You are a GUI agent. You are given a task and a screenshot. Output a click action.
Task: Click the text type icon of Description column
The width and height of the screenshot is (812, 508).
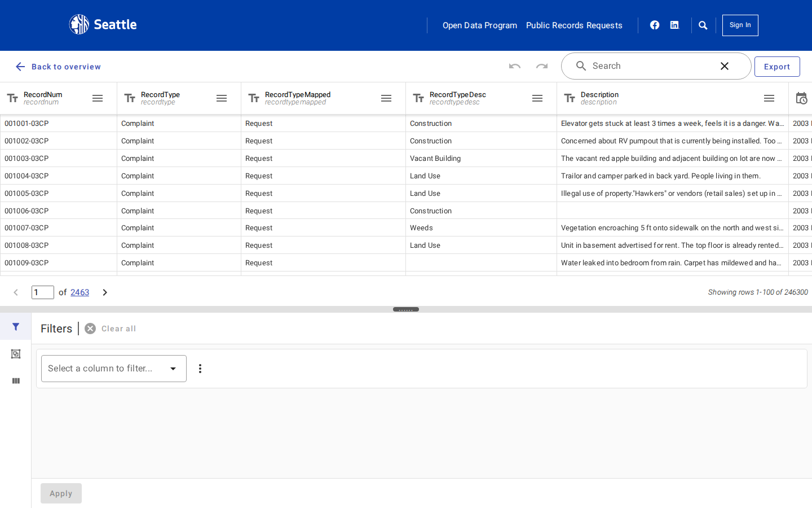coord(570,98)
